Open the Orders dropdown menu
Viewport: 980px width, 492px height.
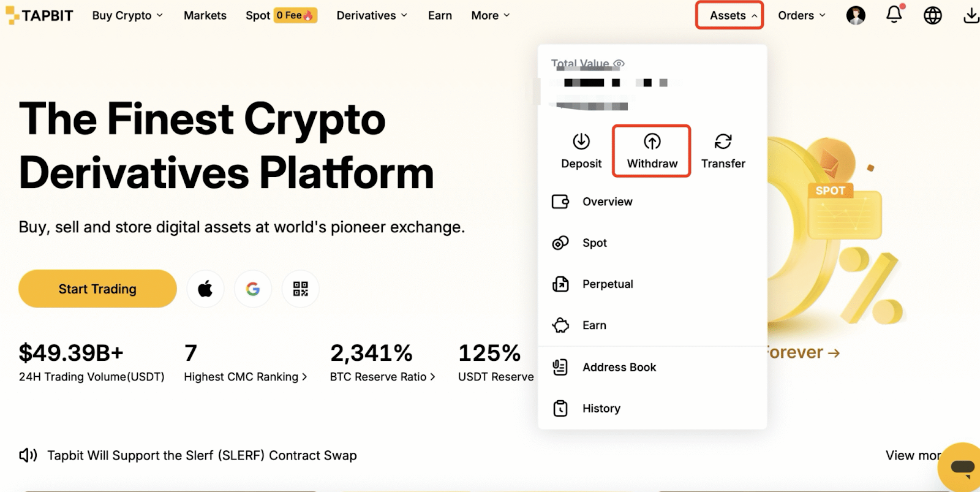801,15
